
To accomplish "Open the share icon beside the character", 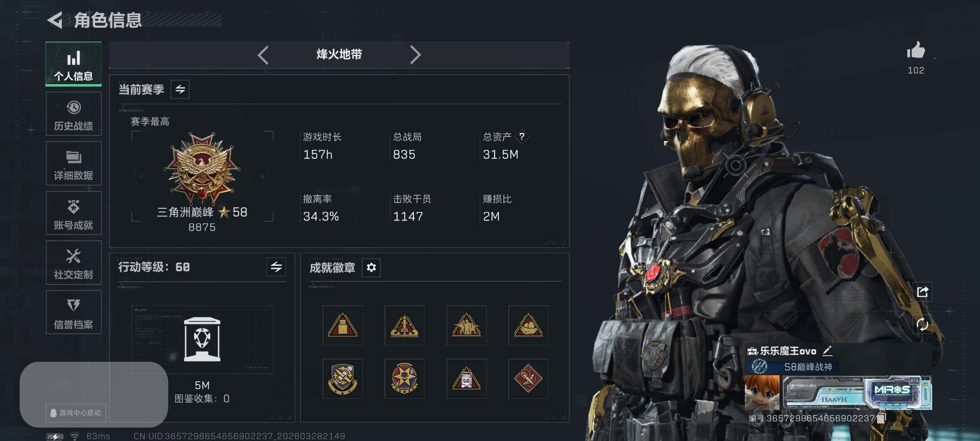I will point(922,292).
